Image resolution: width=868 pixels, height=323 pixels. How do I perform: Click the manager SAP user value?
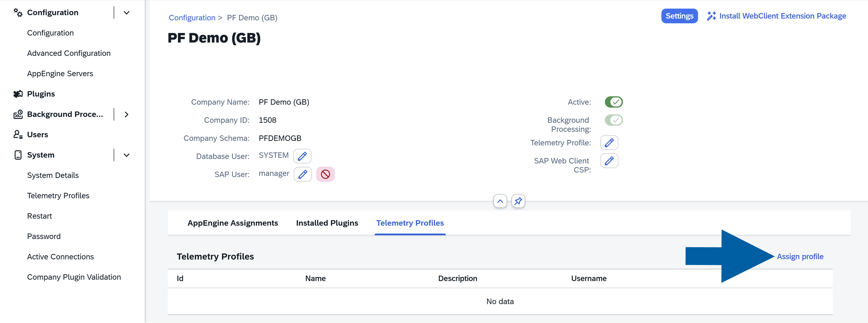coord(274,174)
